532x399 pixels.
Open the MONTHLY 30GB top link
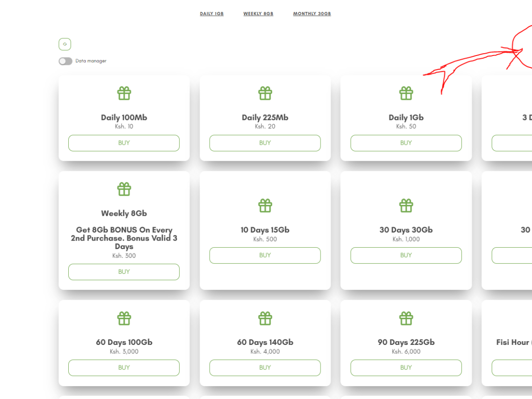(312, 14)
